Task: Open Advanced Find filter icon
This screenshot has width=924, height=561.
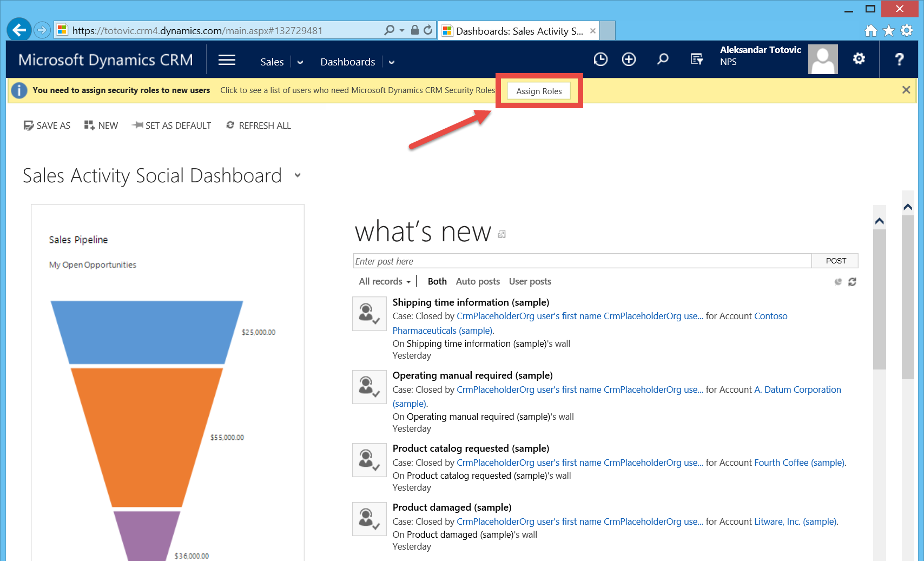Action: point(697,60)
